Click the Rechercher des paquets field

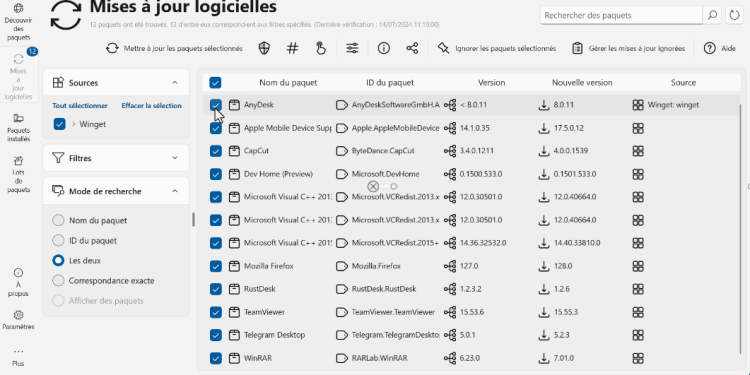(621, 15)
